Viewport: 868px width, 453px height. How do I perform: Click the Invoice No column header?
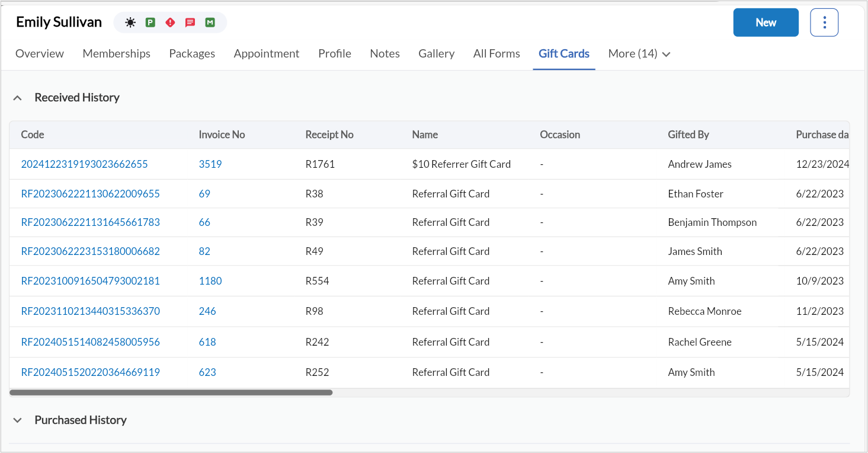pyautogui.click(x=222, y=135)
